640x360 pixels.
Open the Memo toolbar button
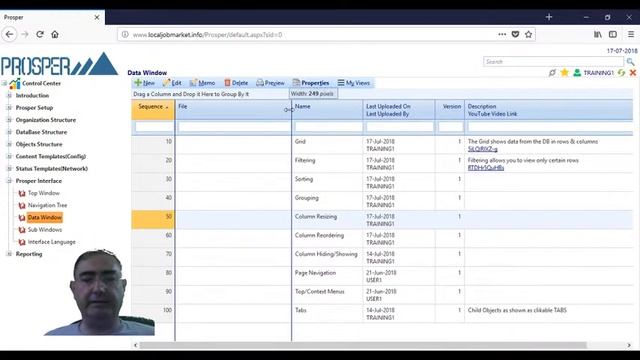(202, 83)
